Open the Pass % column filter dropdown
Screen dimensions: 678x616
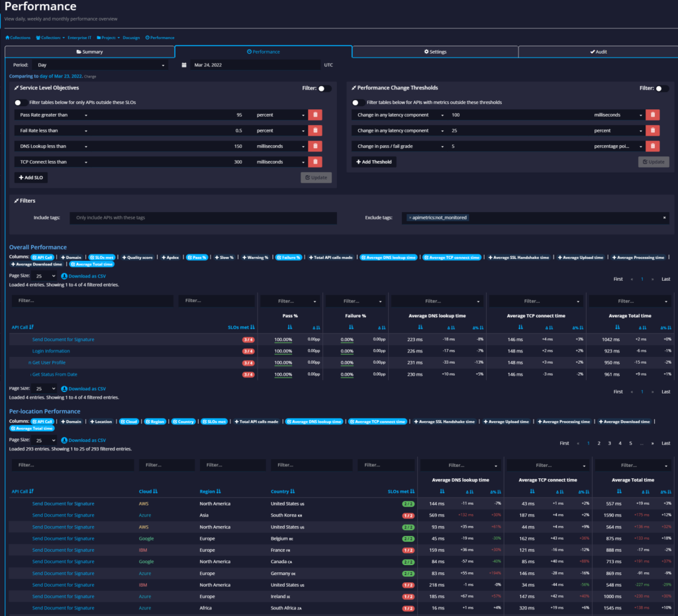pos(290,301)
